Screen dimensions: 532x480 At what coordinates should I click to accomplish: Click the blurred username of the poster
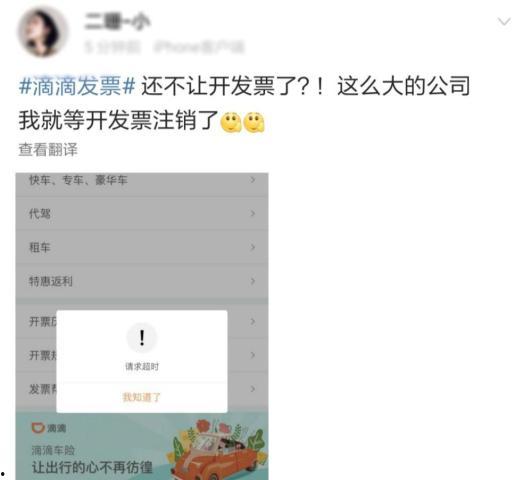pyautogui.click(x=117, y=22)
